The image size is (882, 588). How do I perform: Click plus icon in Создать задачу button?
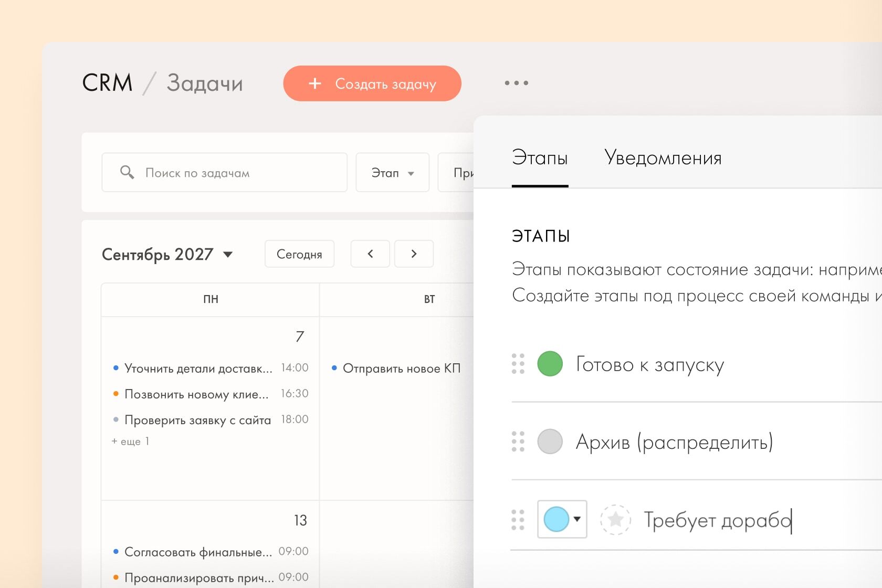[314, 83]
